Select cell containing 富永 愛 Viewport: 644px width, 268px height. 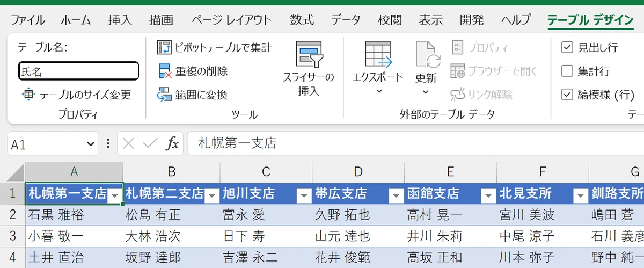pyautogui.click(x=266, y=215)
